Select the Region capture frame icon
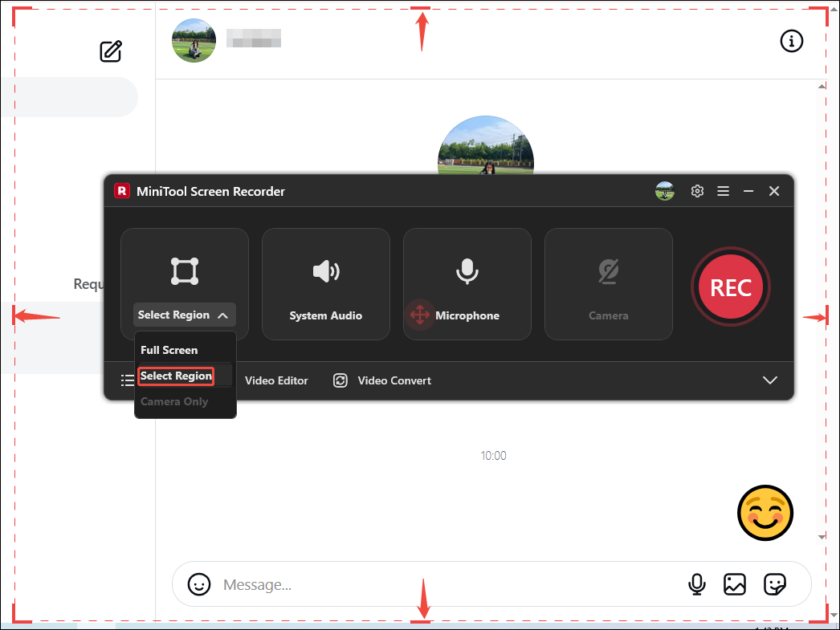840x630 pixels. point(184,270)
